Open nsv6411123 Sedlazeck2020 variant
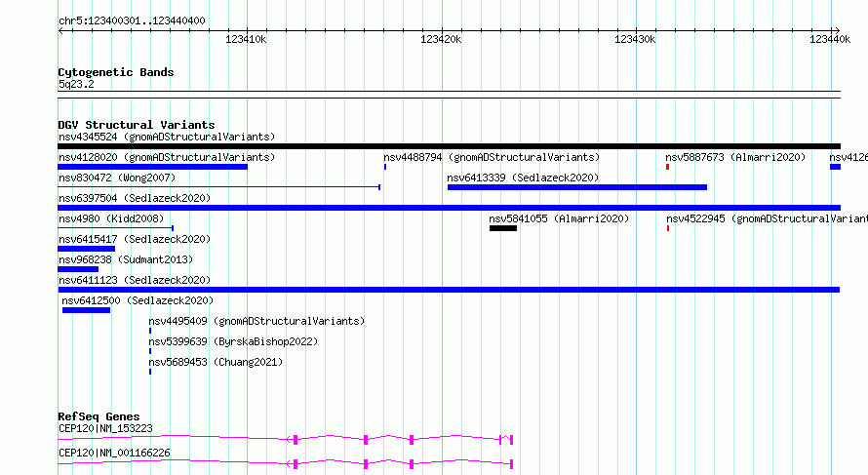This screenshot has width=868, height=475. point(135,280)
